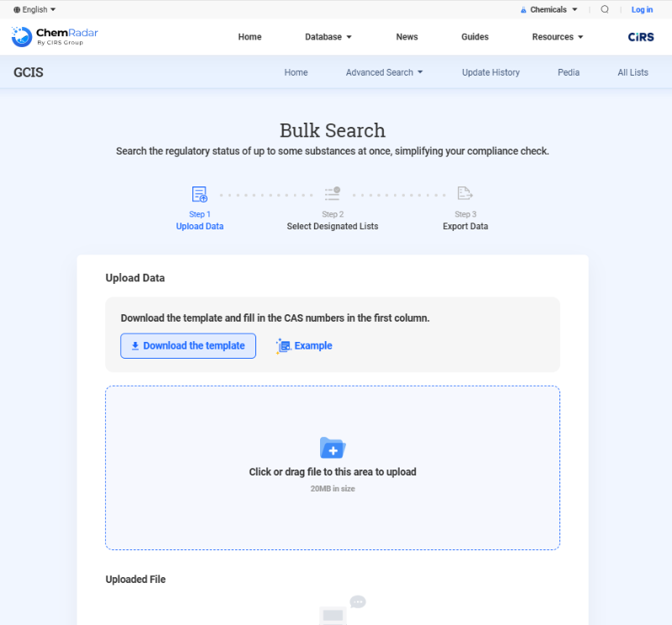Viewport: 672px width, 625px height.
Task: Click the Step 1 Upload Data icon
Action: point(200,195)
